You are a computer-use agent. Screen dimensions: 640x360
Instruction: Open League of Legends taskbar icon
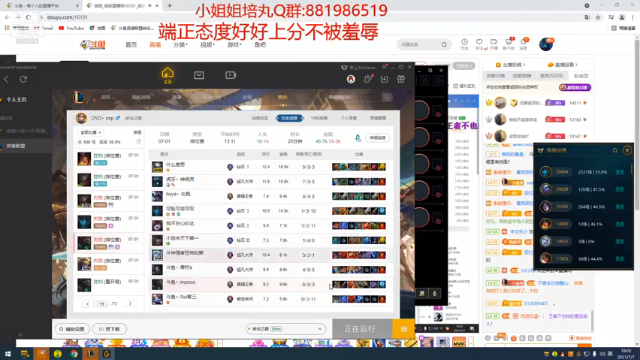point(90,354)
